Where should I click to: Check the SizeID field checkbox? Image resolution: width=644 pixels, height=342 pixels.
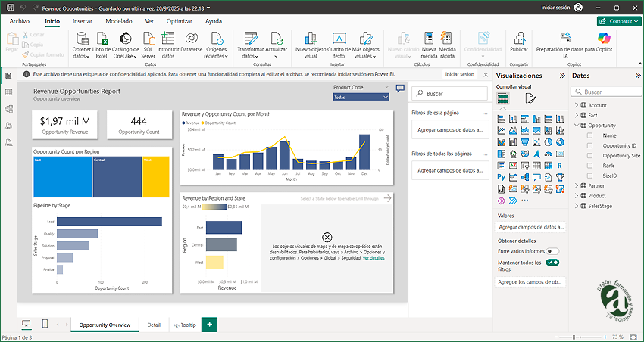click(x=589, y=176)
